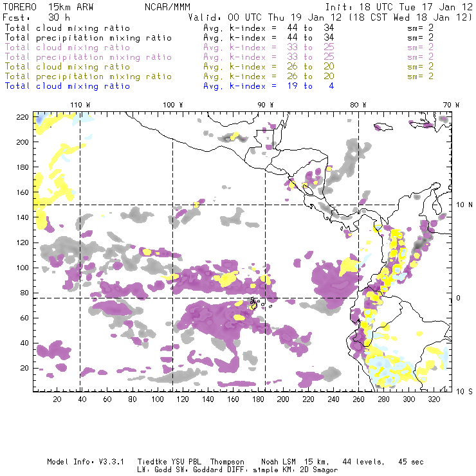This screenshot has height=476, width=476.
Task: Click blue Total cloud mixing ratio legend entry
Action: pyautogui.click(x=68, y=86)
